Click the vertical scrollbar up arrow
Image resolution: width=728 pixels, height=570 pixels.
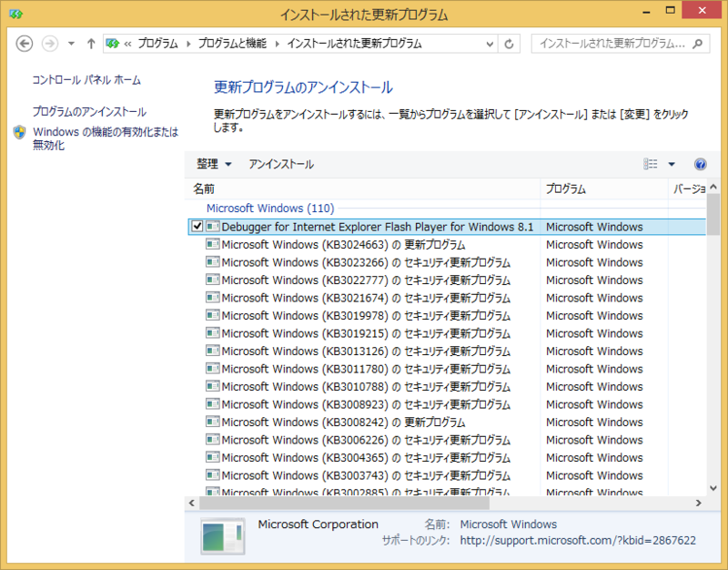click(713, 187)
